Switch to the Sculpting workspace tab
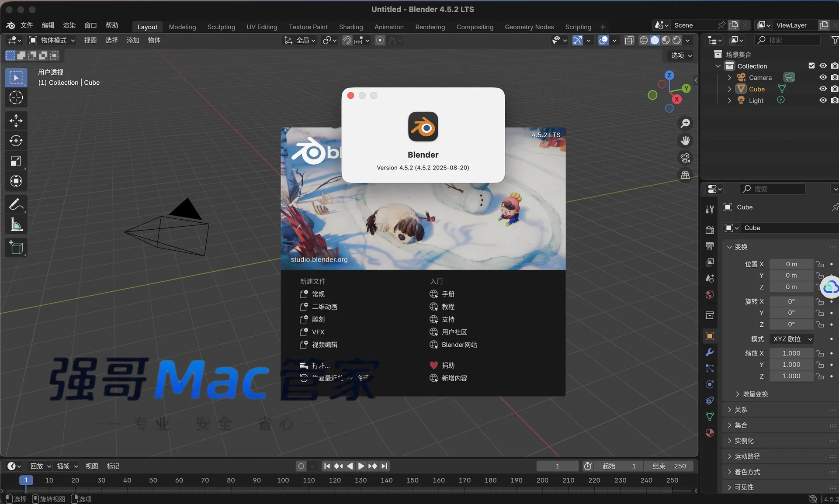 pyautogui.click(x=221, y=27)
